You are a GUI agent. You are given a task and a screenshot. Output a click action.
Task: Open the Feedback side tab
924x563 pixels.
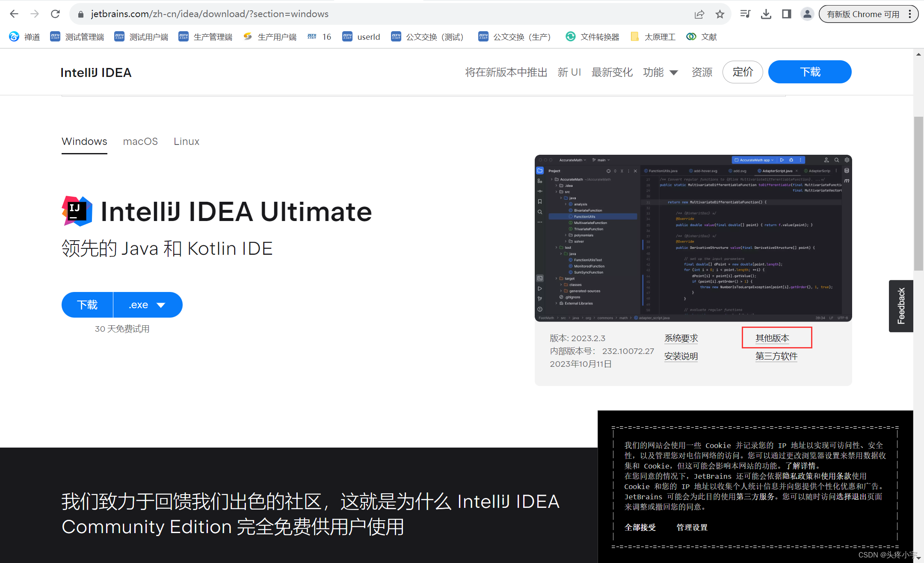(901, 306)
